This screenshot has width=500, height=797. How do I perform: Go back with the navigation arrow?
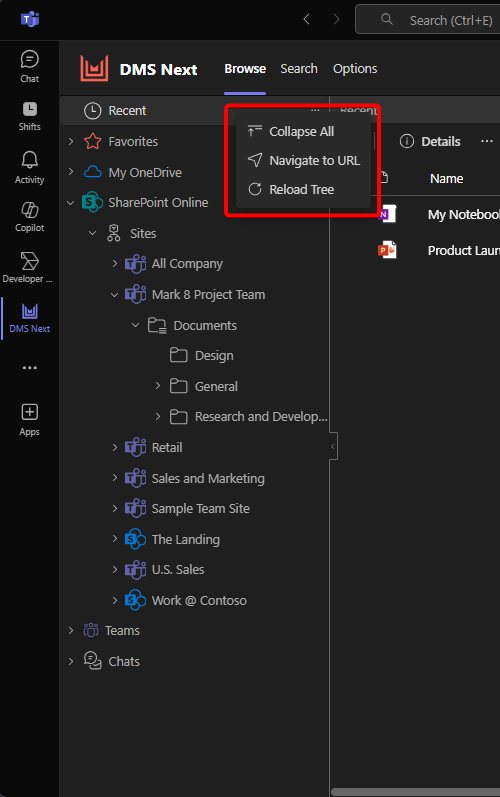(x=306, y=19)
